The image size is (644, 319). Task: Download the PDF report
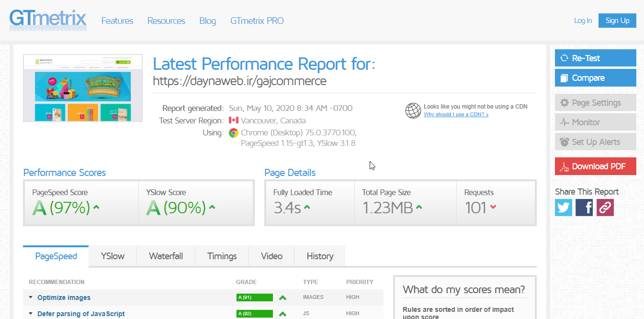(x=596, y=166)
